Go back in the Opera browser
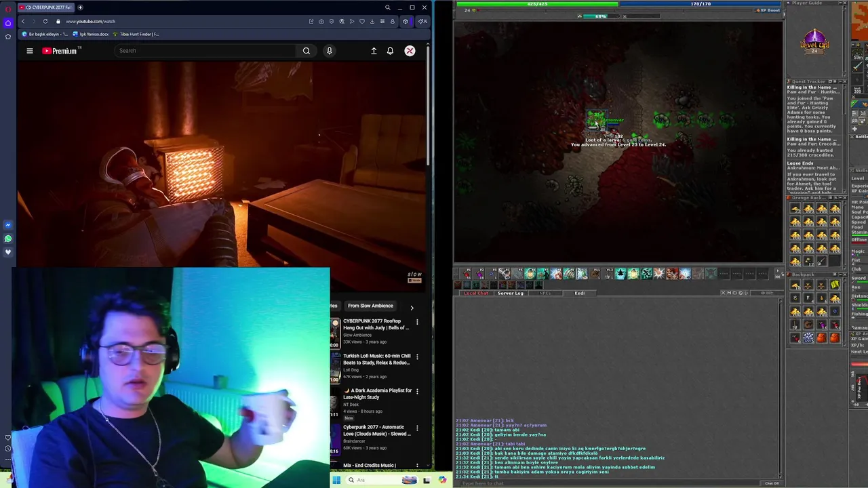This screenshot has width=868, height=488. pyautogui.click(x=23, y=21)
